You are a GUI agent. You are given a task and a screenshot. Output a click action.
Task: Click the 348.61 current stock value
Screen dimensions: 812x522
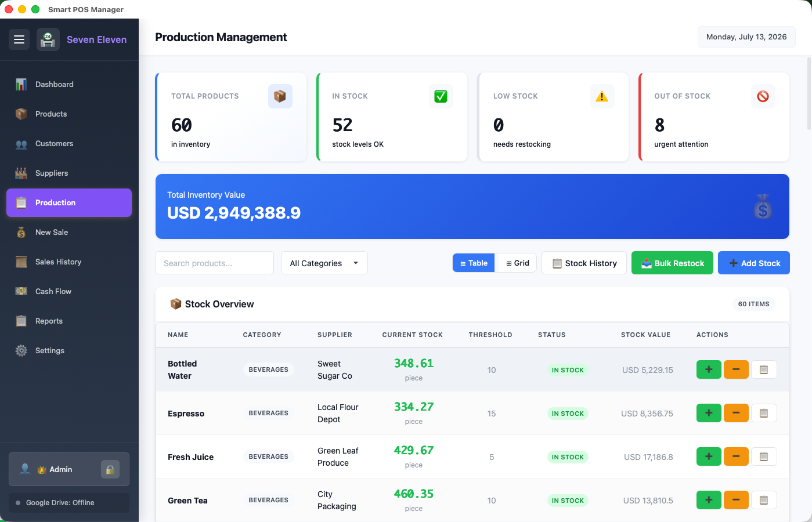point(414,363)
